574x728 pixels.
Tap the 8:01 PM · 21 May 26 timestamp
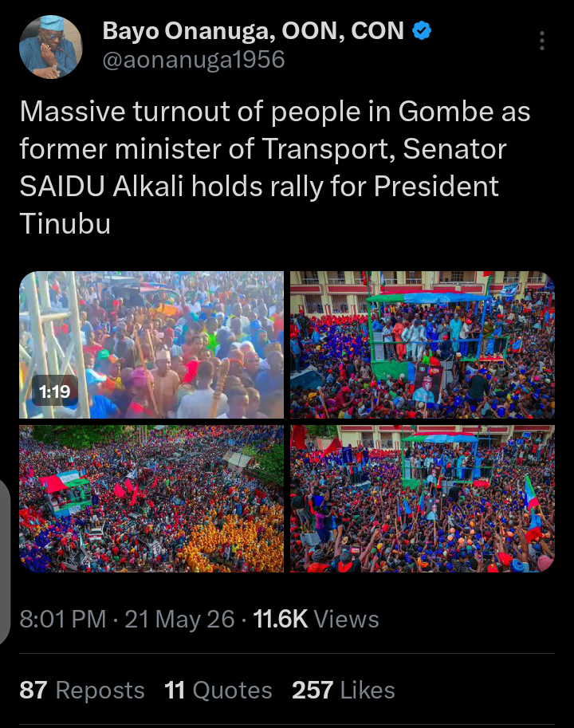tap(127, 619)
